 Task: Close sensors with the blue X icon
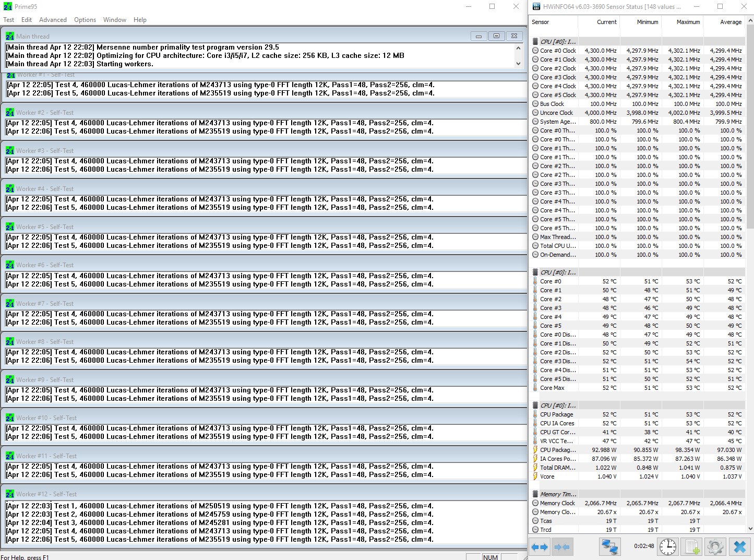click(740, 547)
